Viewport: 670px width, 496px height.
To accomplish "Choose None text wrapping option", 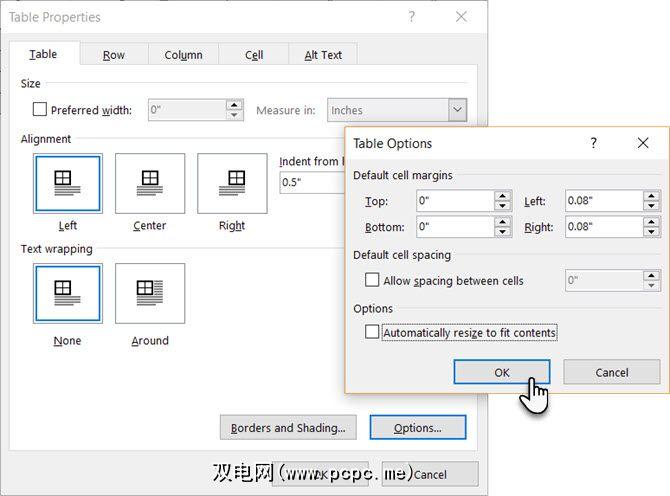I will [68, 293].
